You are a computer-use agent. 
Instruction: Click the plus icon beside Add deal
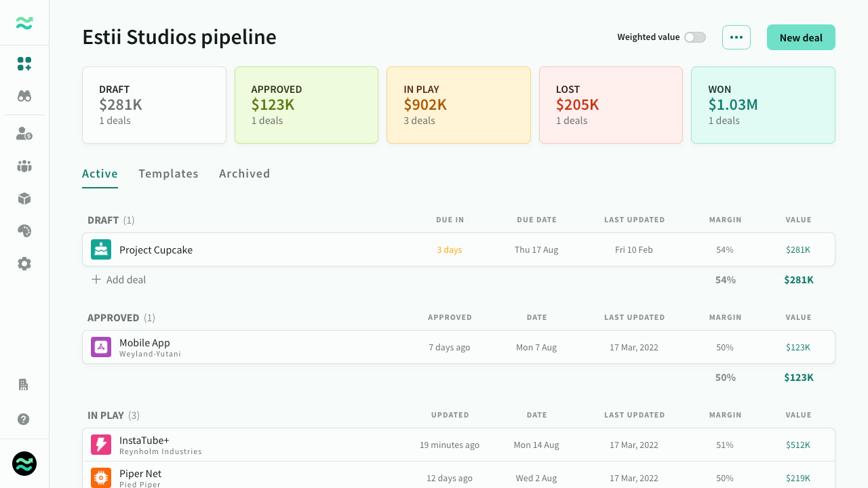96,279
